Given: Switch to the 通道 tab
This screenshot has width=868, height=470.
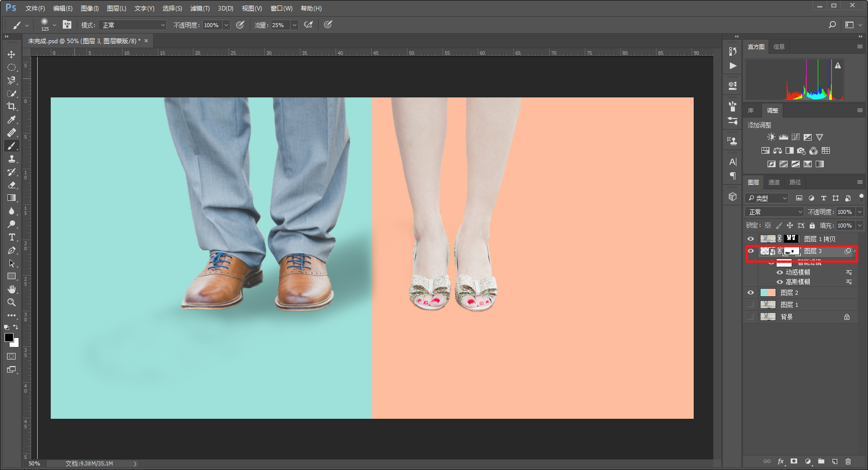Looking at the screenshot, I should (774, 182).
